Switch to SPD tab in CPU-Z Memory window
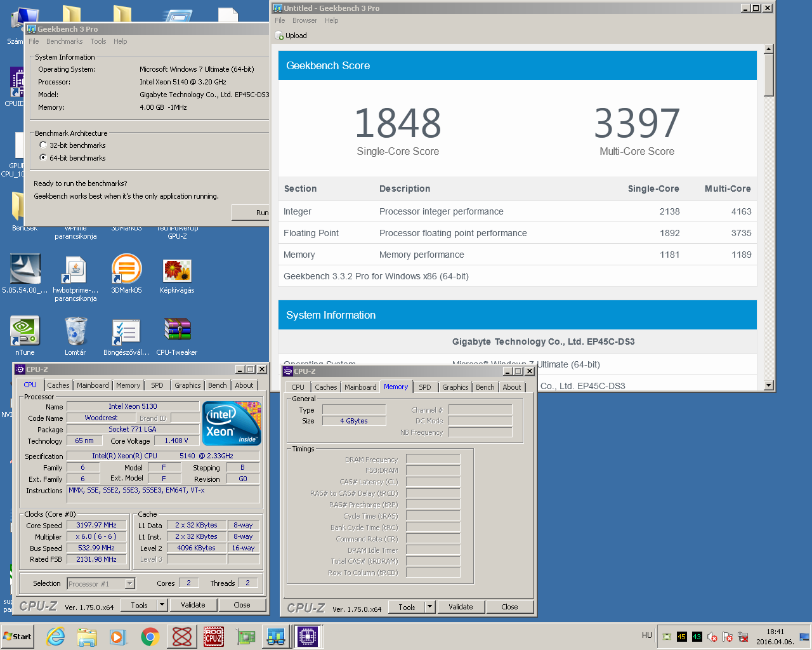The height and width of the screenshot is (650, 812). pos(425,387)
